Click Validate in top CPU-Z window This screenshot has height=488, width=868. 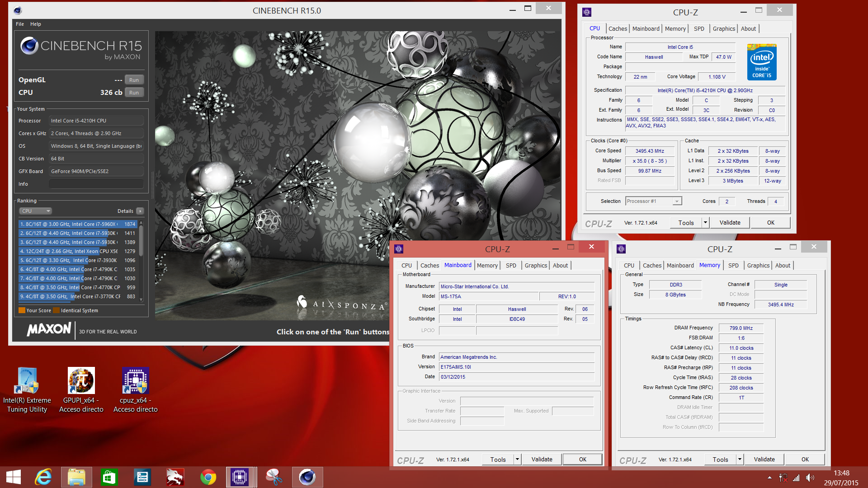click(730, 223)
